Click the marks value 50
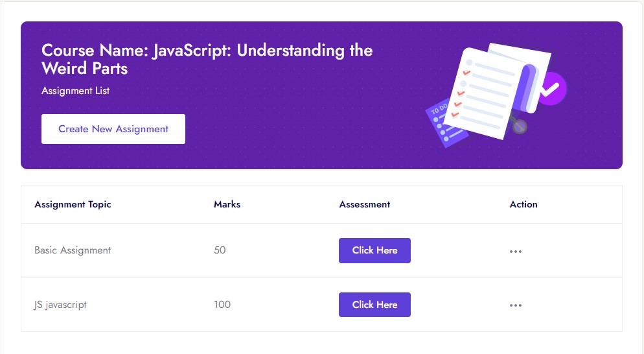This screenshot has width=644, height=354. [x=220, y=250]
